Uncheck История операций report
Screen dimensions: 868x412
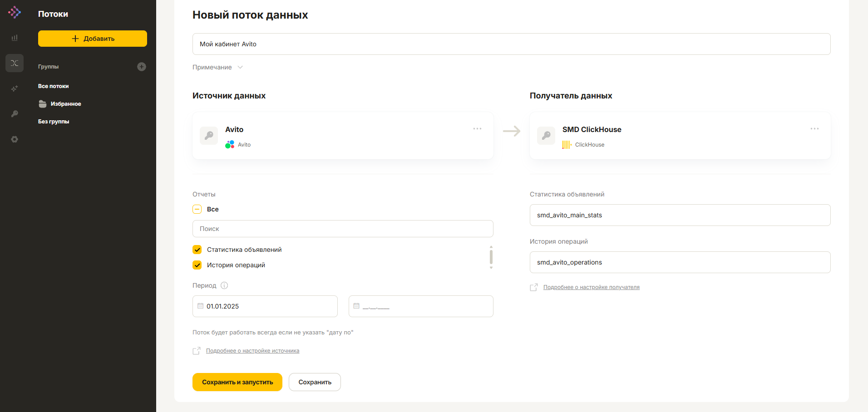click(197, 265)
